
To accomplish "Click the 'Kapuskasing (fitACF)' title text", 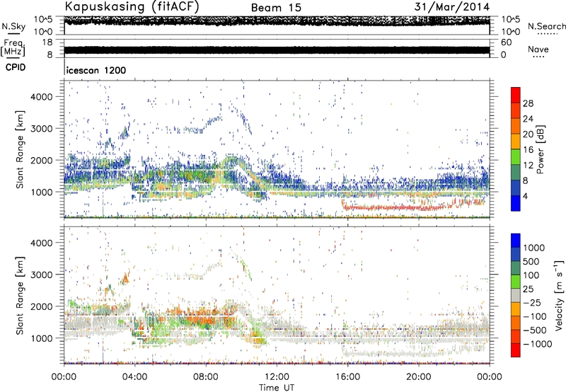I will pyautogui.click(x=132, y=7).
